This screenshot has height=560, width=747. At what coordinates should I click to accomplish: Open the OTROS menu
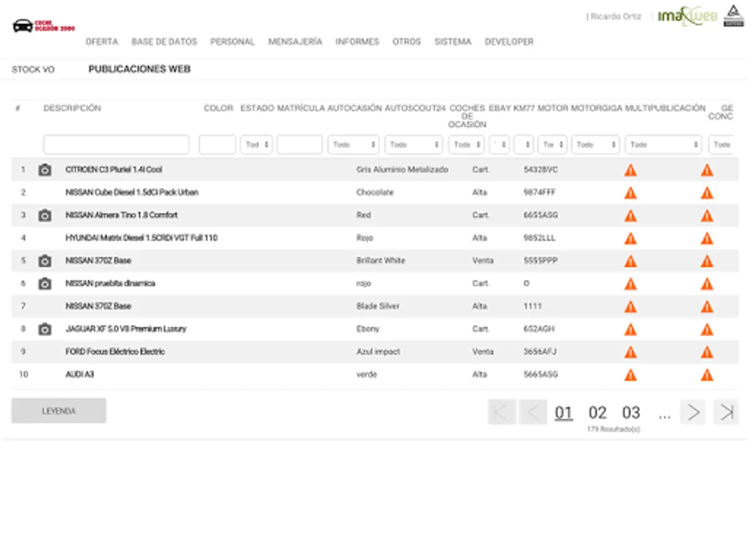406,42
